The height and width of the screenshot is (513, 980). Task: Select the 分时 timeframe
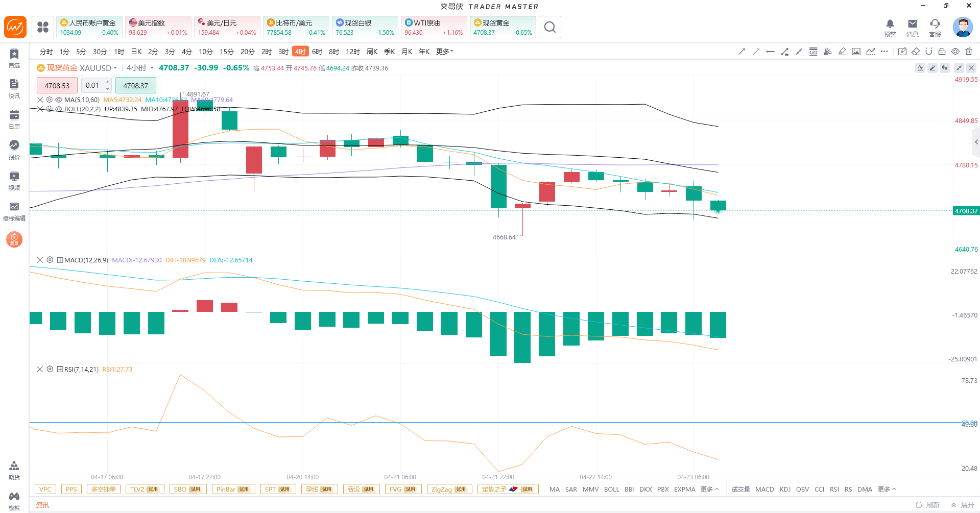tap(46, 52)
